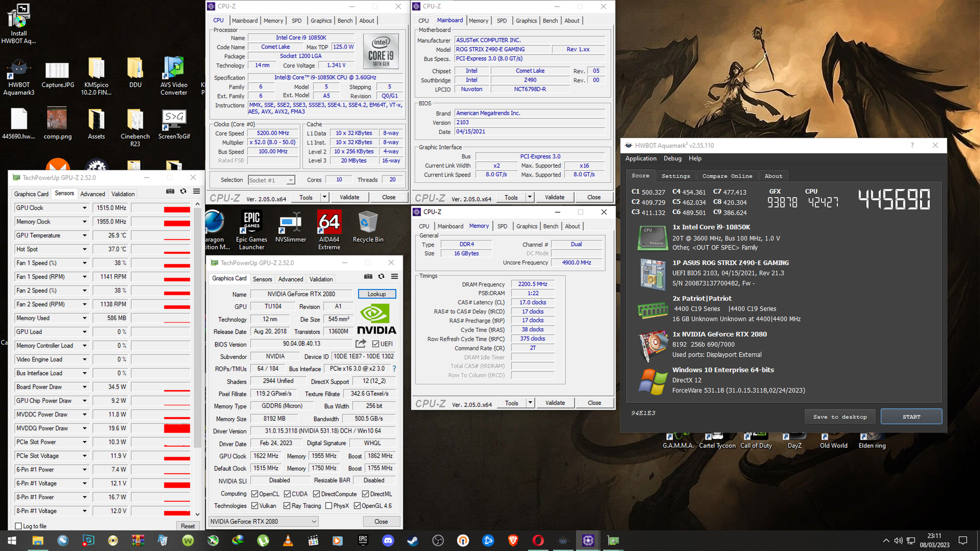980x551 pixels.
Task: Click the BIOS export share icon in GPU-Z
Action: [x=361, y=343]
